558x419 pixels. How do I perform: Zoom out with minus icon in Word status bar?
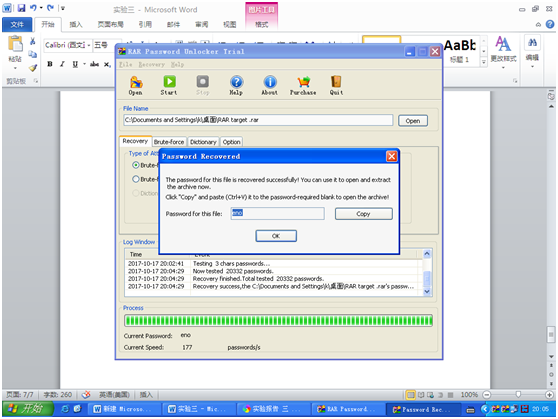(x=487, y=395)
